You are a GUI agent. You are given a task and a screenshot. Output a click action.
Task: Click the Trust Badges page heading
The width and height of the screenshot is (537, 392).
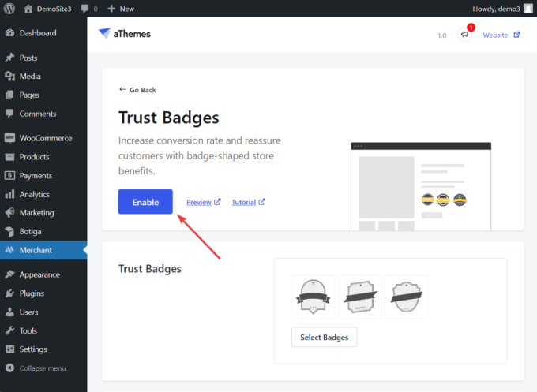pyautogui.click(x=168, y=118)
